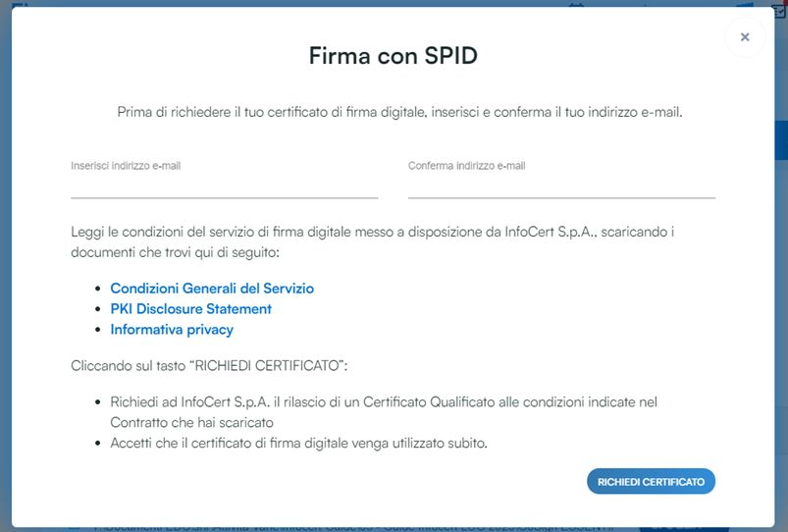Viewport: 788px width, 532px height.
Task: Open the Informativa privacy link
Action: [172, 330]
